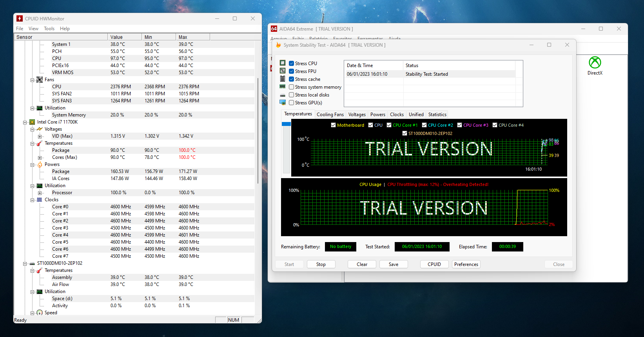Screen dimensions: 644x337
Task: Click the Stress local disks drive icon
Action: [x=283, y=95]
